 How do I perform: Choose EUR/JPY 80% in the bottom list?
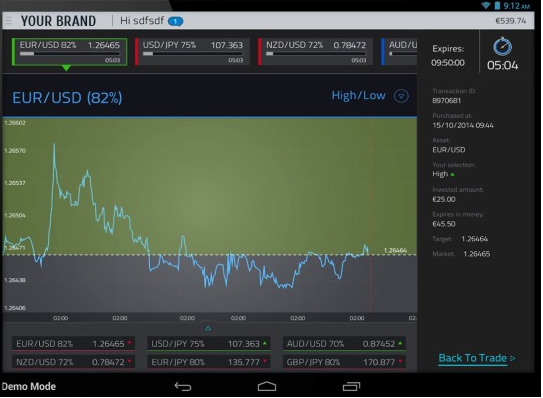(x=209, y=362)
